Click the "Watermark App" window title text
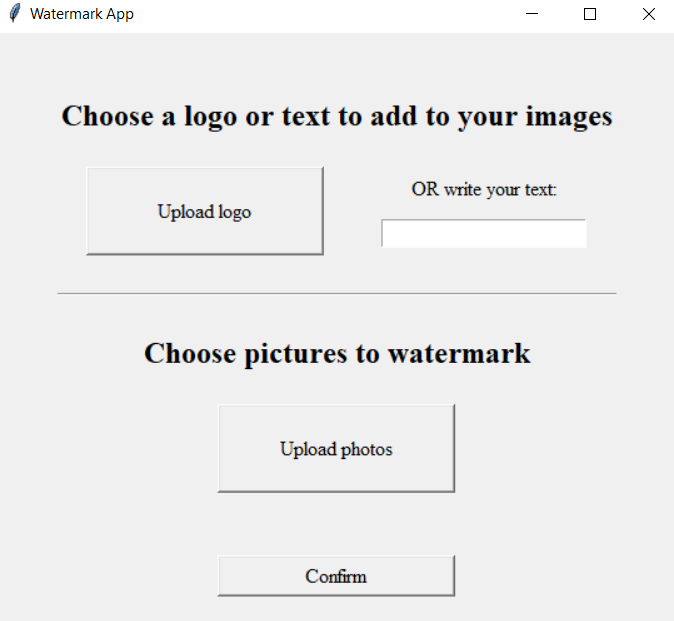 pyautogui.click(x=82, y=14)
